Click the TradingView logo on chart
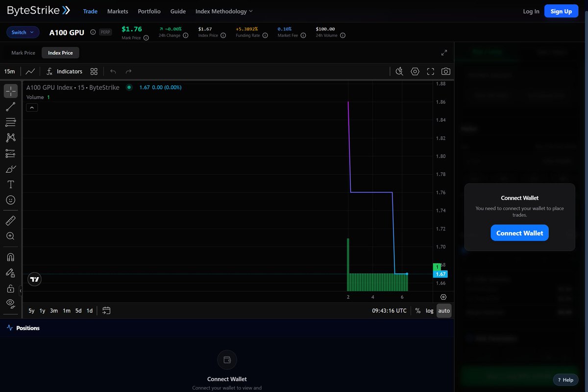588x392 pixels. point(34,279)
